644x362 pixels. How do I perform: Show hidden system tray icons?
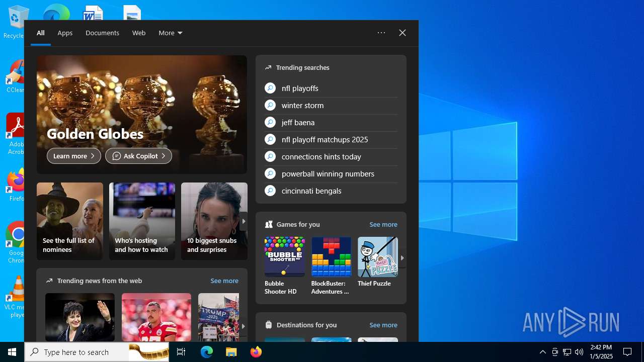click(x=542, y=352)
